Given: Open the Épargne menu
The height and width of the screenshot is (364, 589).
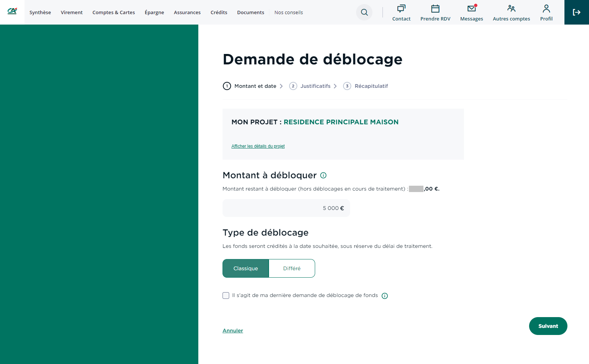Looking at the screenshot, I should click(x=154, y=12).
